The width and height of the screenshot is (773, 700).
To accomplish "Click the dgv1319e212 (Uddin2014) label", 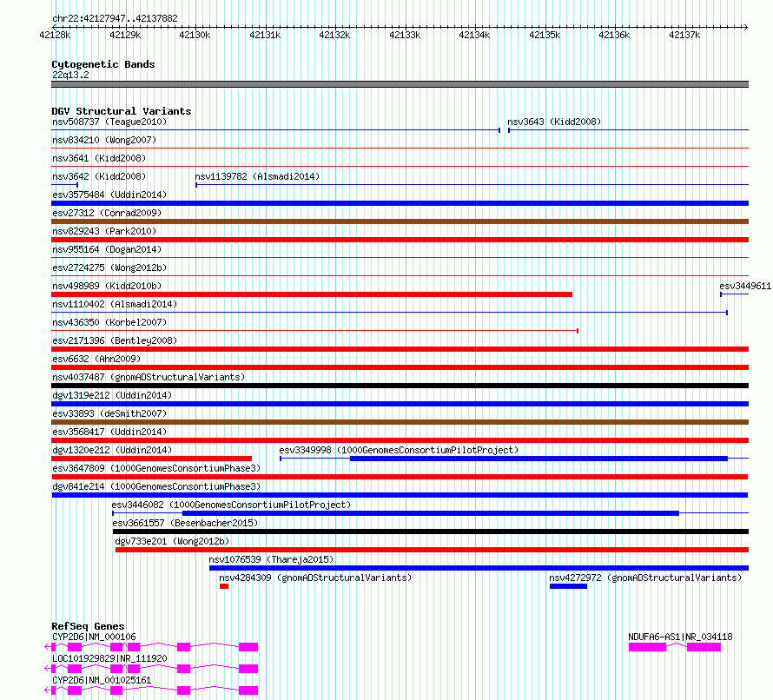I will [x=112, y=395].
